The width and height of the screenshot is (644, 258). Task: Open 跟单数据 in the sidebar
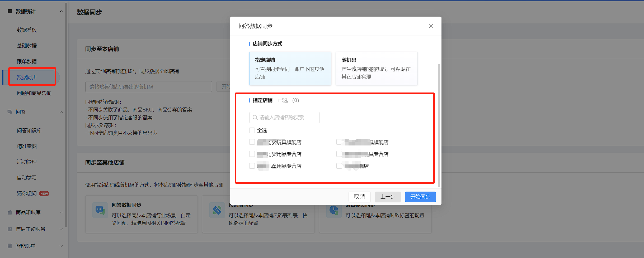pyautogui.click(x=27, y=61)
